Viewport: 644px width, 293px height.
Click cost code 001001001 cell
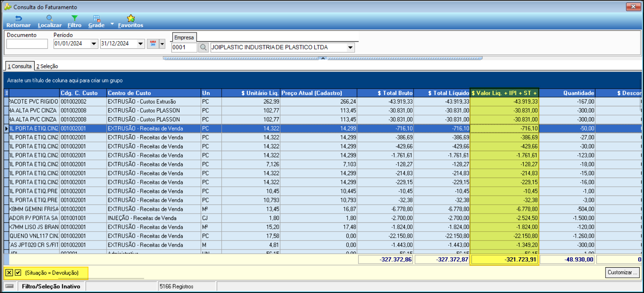(x=83, y=218)
